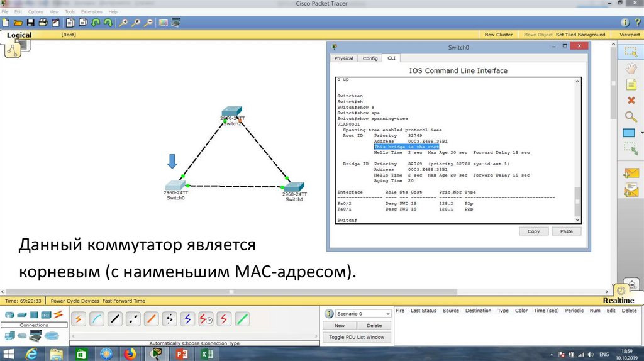Undo with the left green arrow

pos(96,23)
